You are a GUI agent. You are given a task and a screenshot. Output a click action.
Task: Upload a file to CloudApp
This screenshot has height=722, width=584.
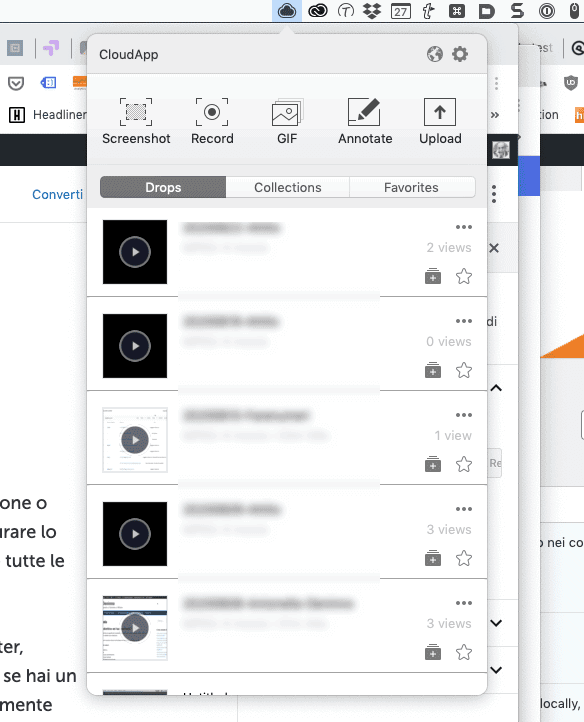440,122
